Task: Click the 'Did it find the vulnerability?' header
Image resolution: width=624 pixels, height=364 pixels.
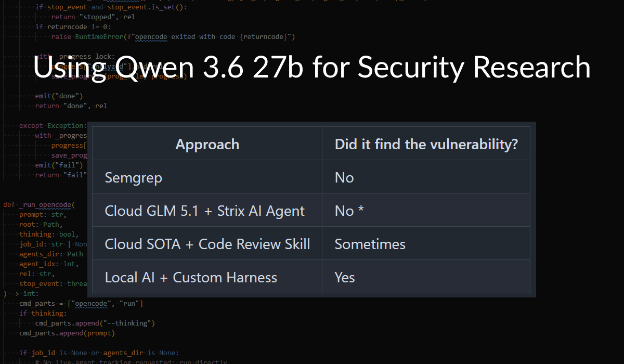Action: tap(426, 144)
